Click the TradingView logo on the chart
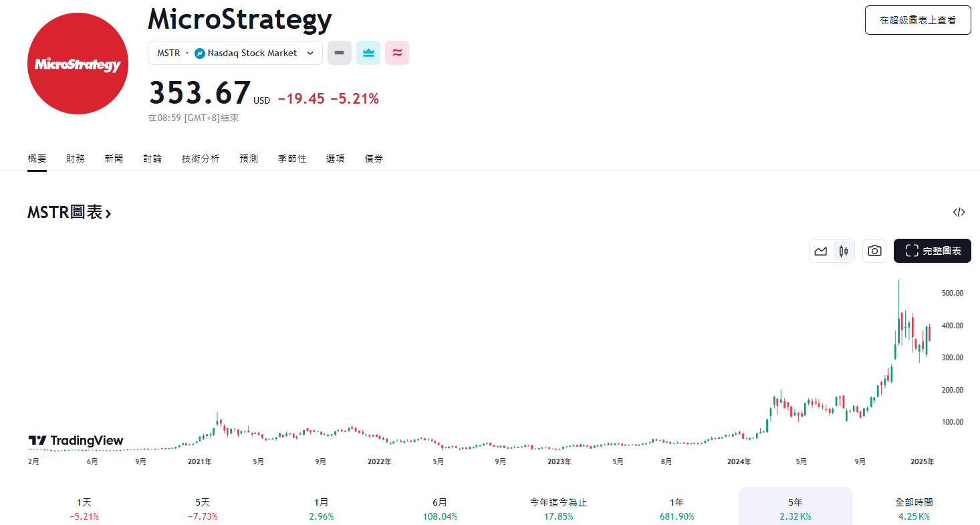The image size is (980, 525). (x=76, y=441)
